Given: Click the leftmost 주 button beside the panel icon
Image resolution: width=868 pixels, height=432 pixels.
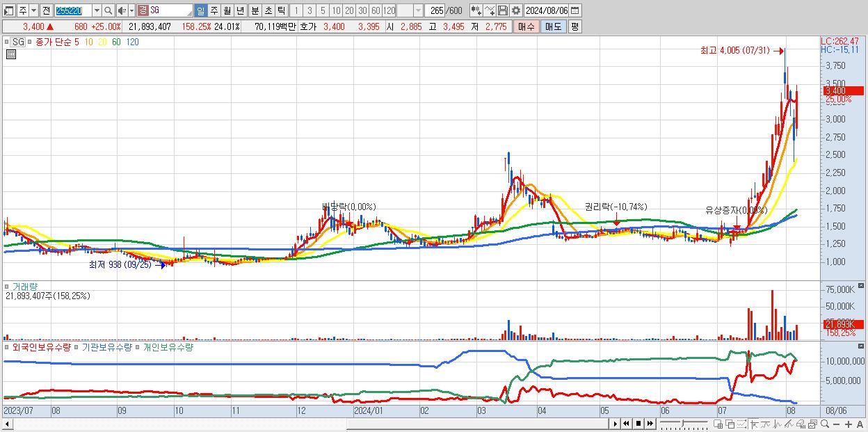Looking at the screenshot, I should 23,10.
